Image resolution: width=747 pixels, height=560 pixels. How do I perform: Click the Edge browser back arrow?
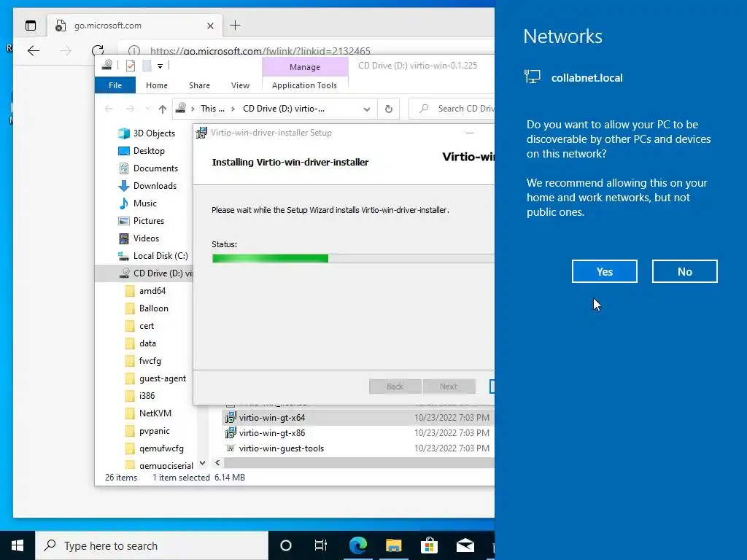coord(34,50)
